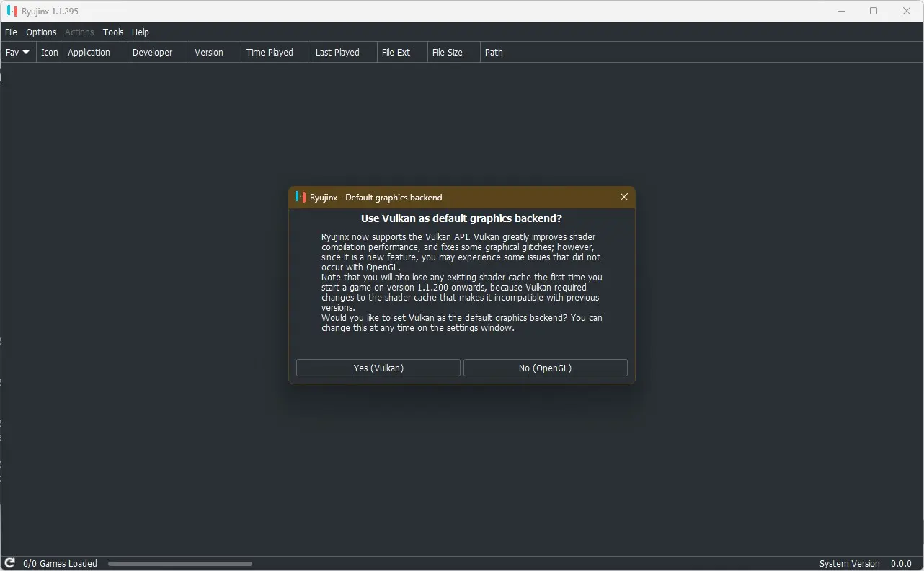Close the Ryujinx main window

(x=907, y=11)
